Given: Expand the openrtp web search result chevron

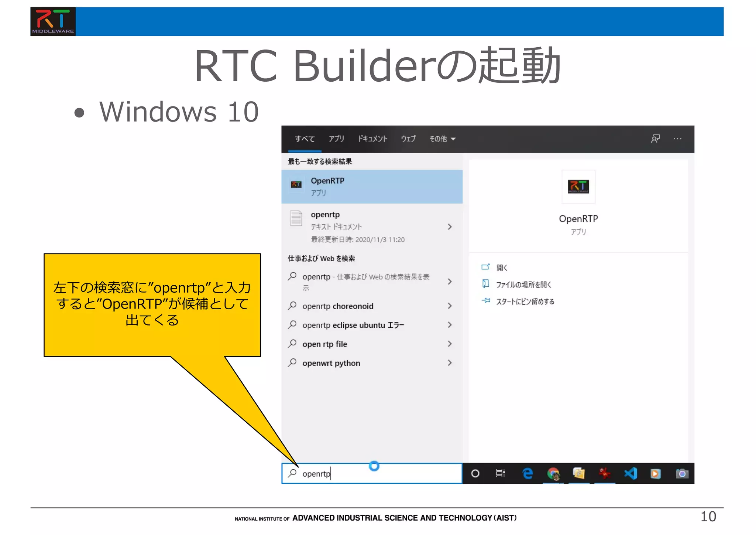Looking at the screenshot, I should tap(450, 282).
